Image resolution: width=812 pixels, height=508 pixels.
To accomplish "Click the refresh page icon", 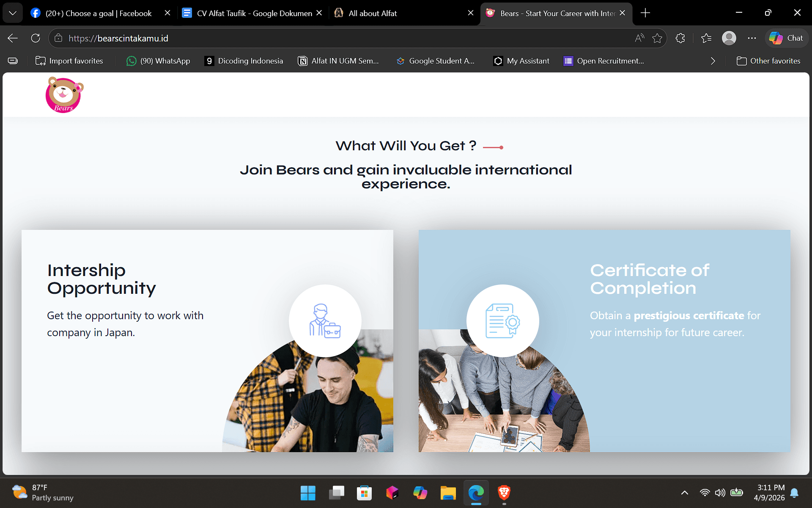I will pyautogui.click(x=36, y=38).
